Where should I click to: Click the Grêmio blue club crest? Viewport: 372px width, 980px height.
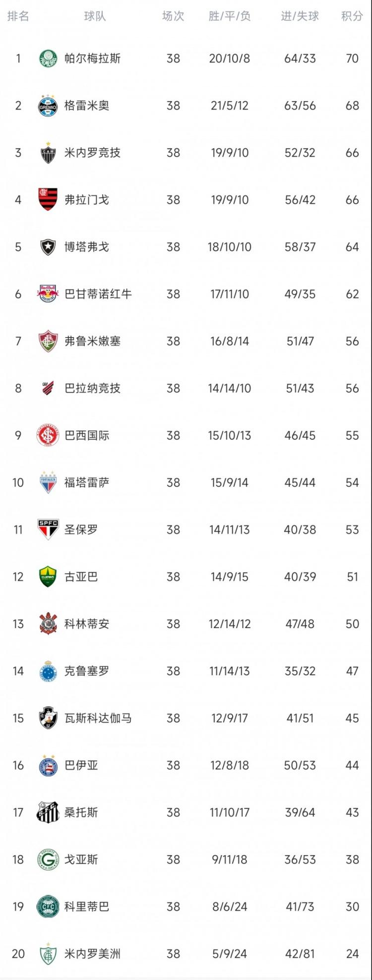coord(48,106)
